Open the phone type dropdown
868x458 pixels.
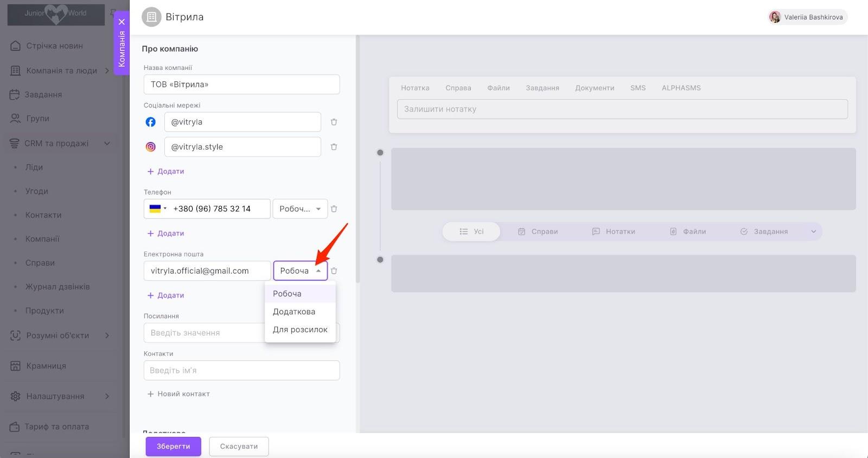(300, 209)
